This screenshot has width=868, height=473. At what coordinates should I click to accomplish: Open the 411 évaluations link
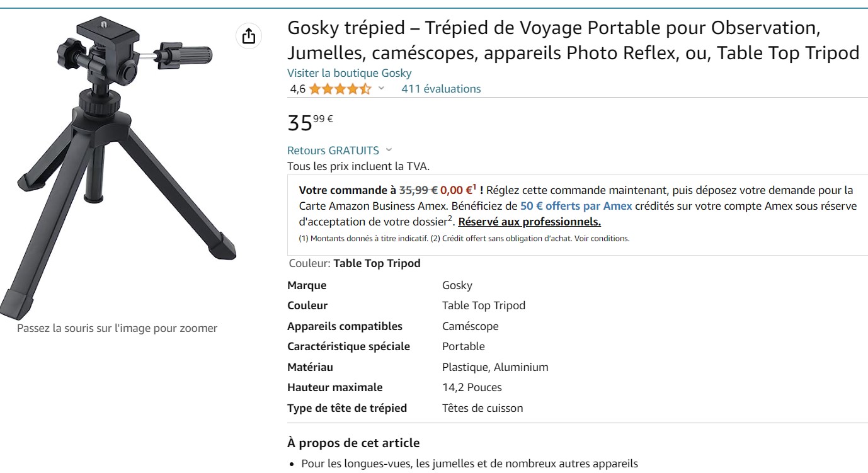click(x=441, y=89)
